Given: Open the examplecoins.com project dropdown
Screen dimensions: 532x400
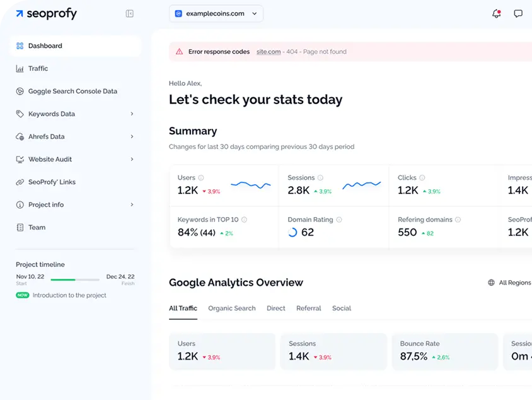Looking at the screenshot, I should coord(216,14).
